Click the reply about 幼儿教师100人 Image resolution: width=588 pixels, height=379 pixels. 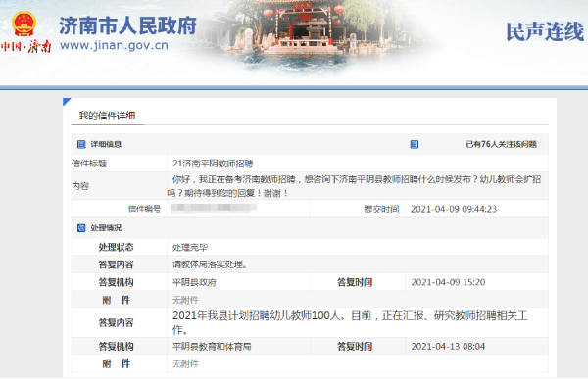point(350,322)
